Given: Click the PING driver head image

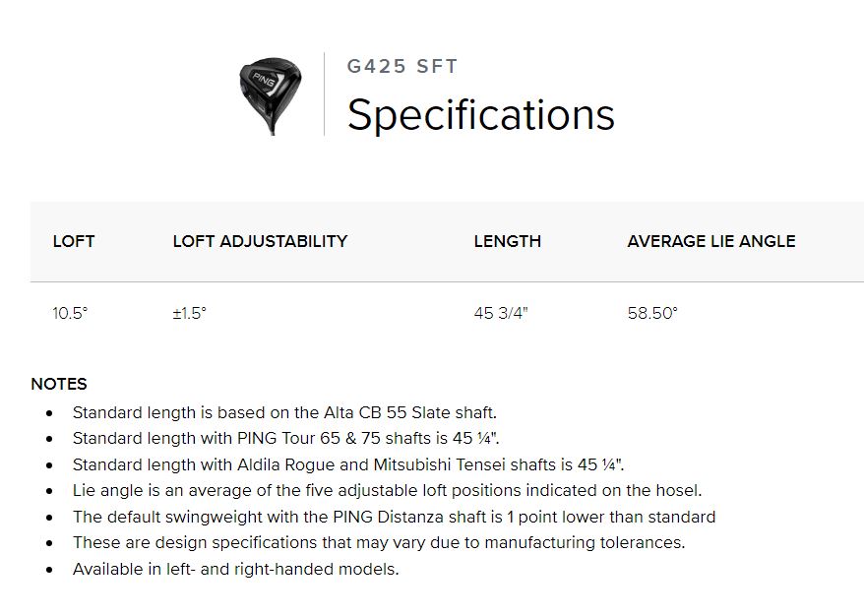Looking at the screenshot, I should click(x=269, y=95).
